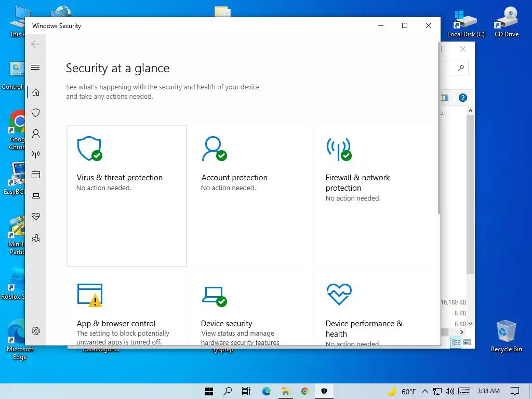The height and width of the screenshot is (399, 532).
Task: Click scroll down arrow in background window
Action: [x=470, y=324]
